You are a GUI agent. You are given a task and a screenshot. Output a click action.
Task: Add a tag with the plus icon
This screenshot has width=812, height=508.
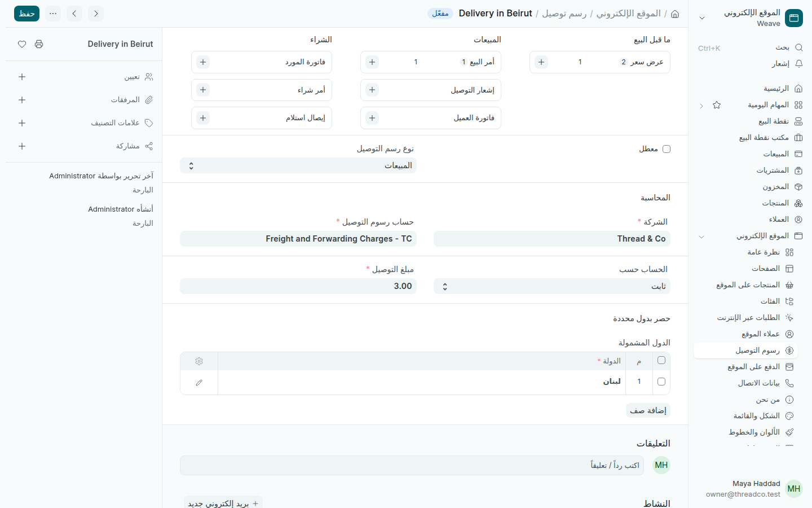22,123
